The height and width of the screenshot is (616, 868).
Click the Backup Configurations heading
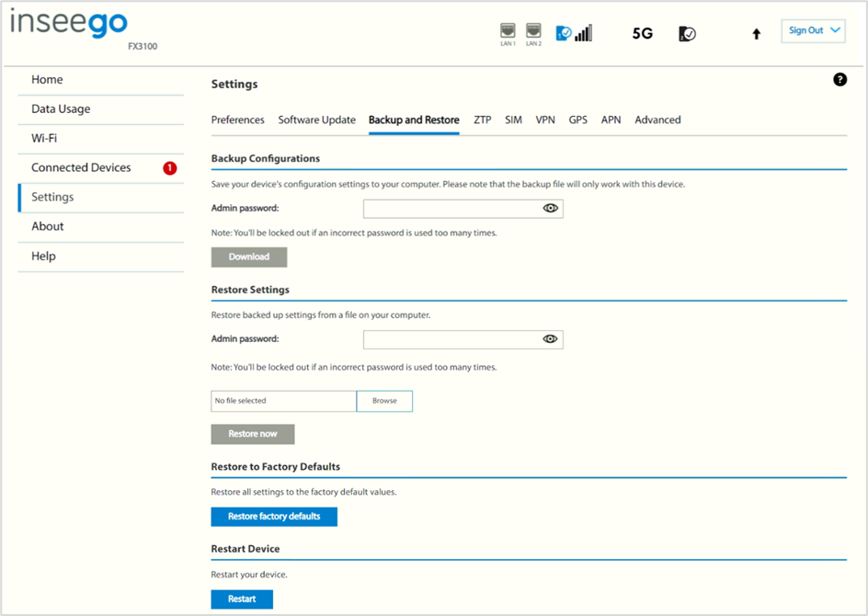266,158
